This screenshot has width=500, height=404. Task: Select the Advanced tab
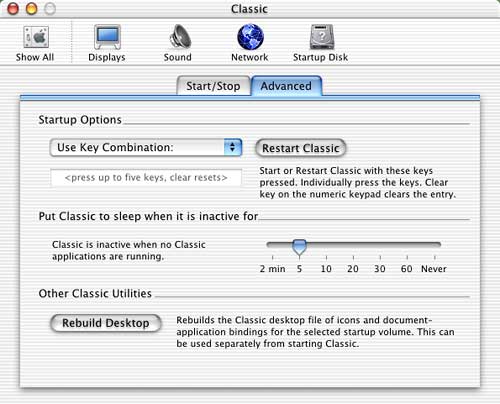pos(286,86)
